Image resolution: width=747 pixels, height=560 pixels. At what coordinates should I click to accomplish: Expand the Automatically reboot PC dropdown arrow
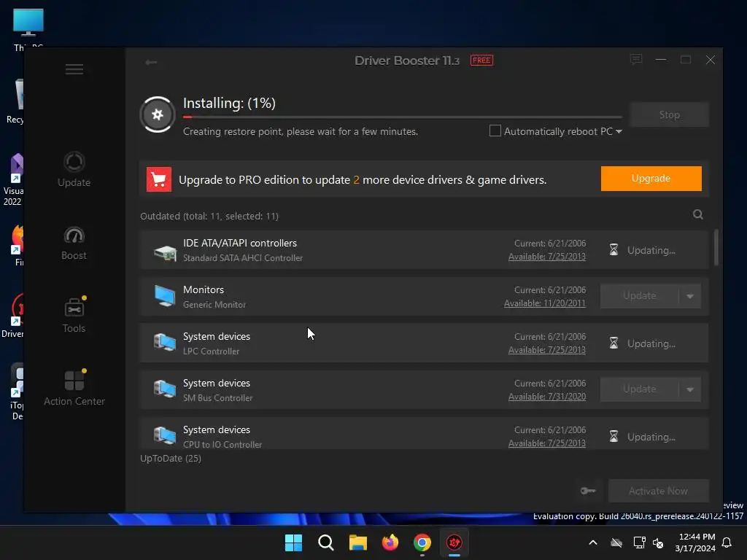619,131
